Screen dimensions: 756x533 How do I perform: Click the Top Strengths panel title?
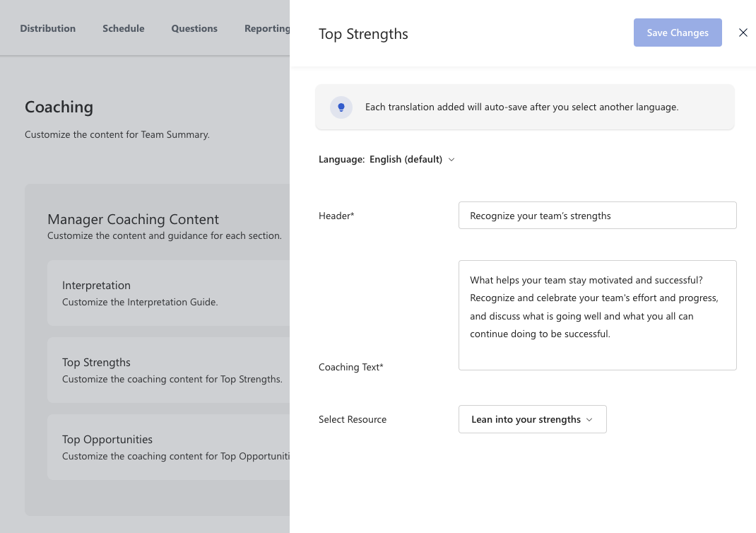pos(363,34)
